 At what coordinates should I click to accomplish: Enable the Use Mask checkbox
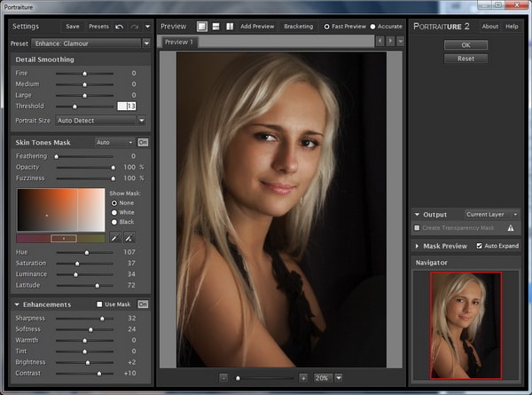pyautogui.click(x=99, y=304)
